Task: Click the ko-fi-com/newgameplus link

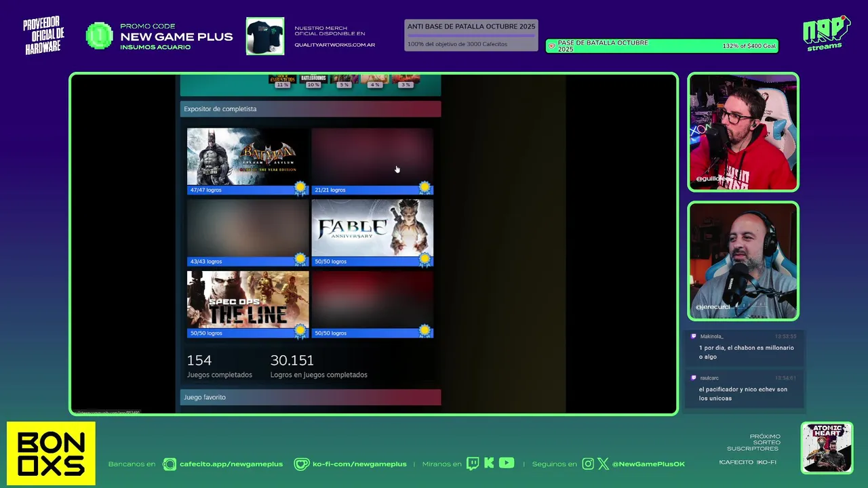Action: coord(359,464)
